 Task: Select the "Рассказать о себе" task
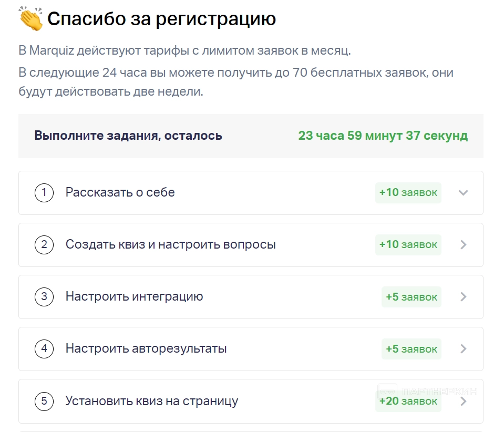(x=120, y=193)
